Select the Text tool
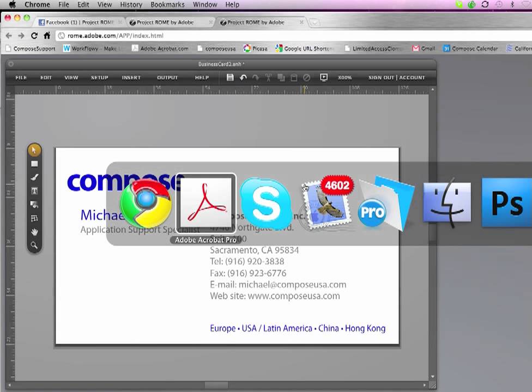Viewport: 532px width, 392px height. [34, 191]
